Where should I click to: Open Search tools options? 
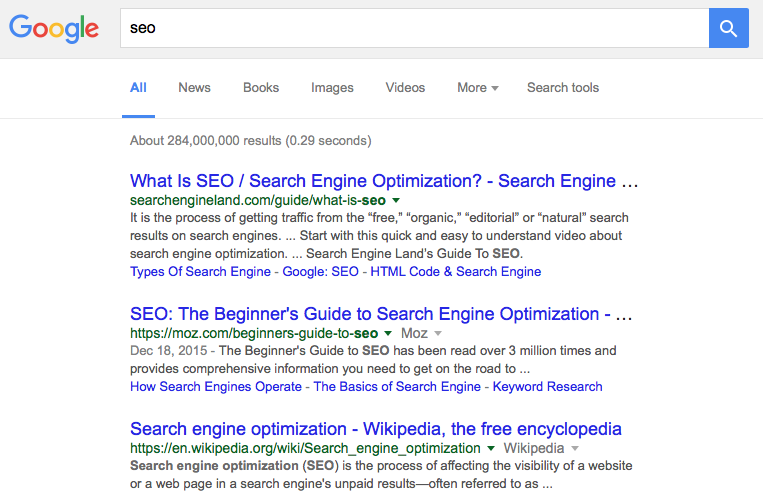coord(563,88)
